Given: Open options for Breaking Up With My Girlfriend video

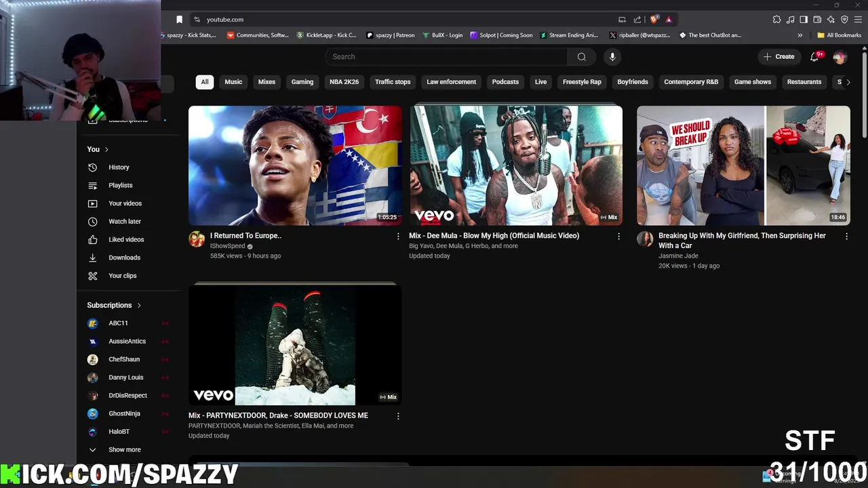Looking at the screenshot, I should coord(846,236).
